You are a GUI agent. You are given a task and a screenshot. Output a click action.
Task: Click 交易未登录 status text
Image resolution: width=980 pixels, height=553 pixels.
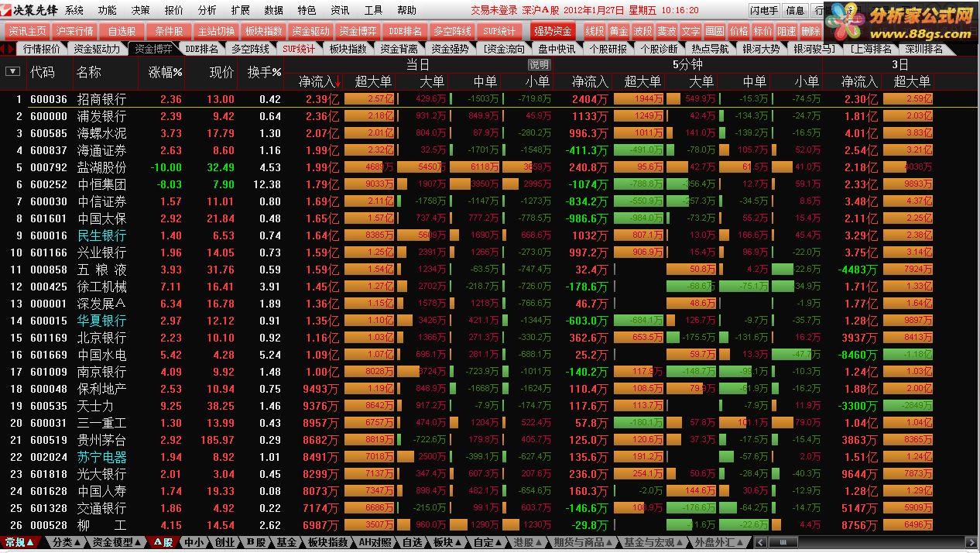[494, 11]
